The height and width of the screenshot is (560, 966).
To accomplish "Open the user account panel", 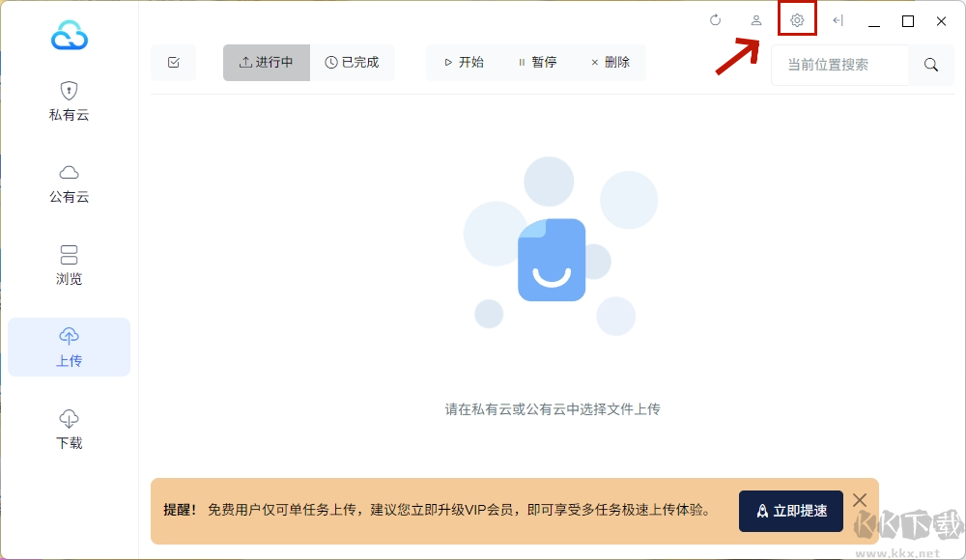I will 755,19.
